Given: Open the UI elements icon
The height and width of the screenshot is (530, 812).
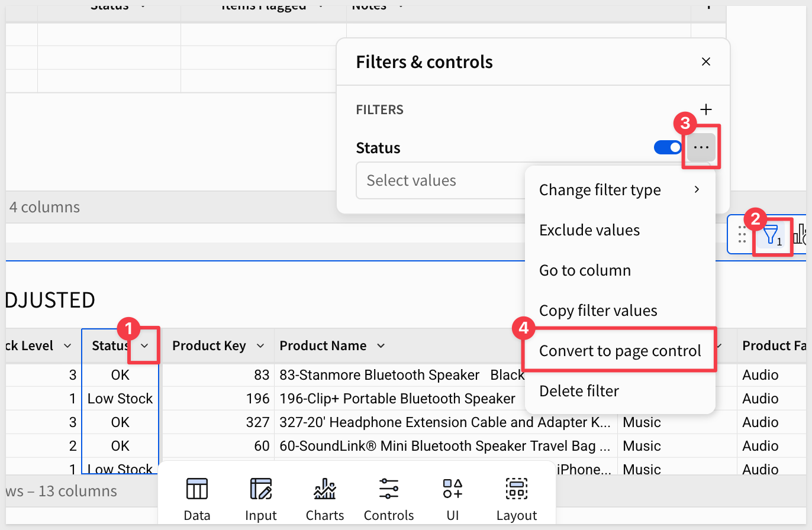Looking at the screenshot, I should pyautogui.click(x=453, y=489).
